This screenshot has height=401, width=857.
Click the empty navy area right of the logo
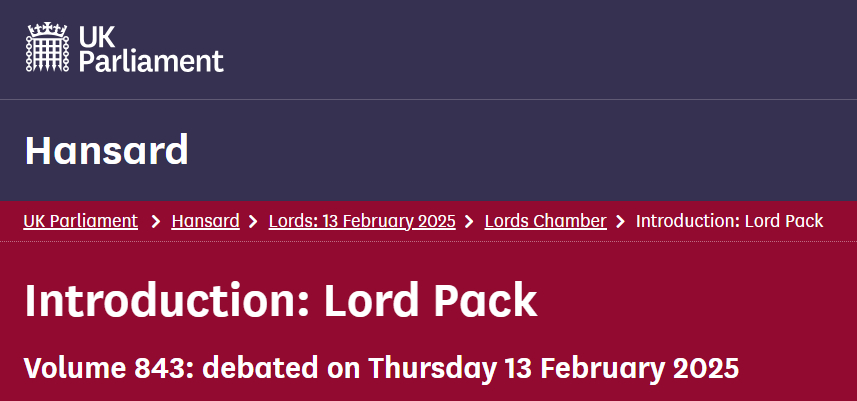click(550, 48)
